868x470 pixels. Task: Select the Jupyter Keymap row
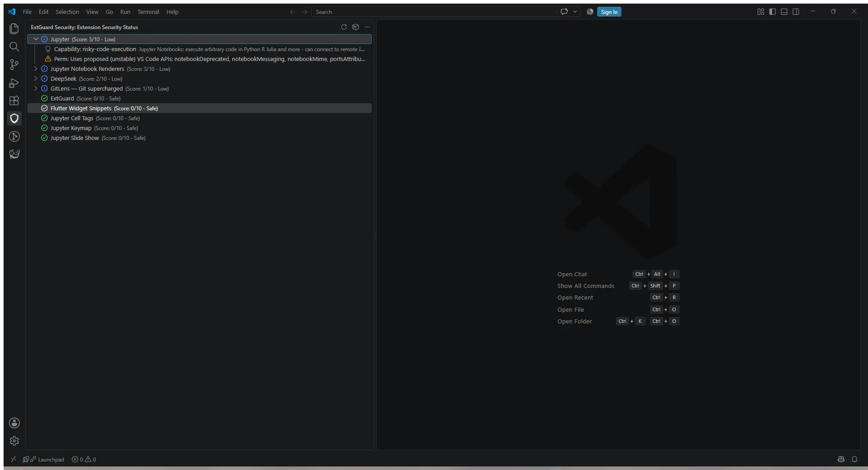click(200, 128)
